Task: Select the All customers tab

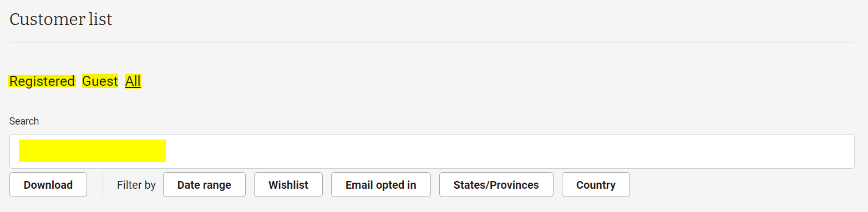Action: (x=133, y=81)
